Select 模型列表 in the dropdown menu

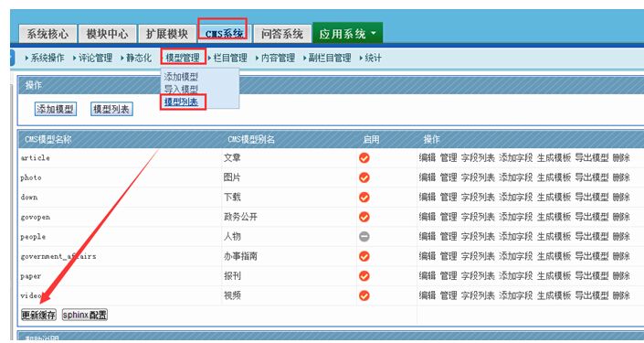coord(181,102)
